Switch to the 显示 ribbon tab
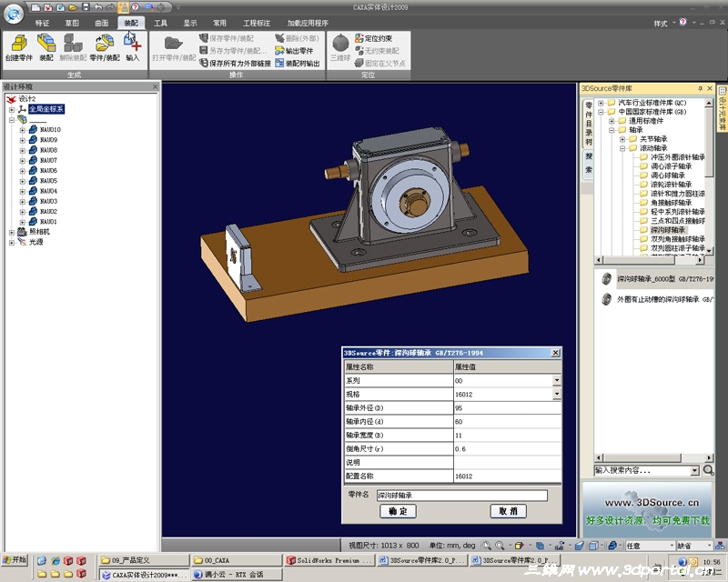The image size is (728, 582). coord(190,23)
